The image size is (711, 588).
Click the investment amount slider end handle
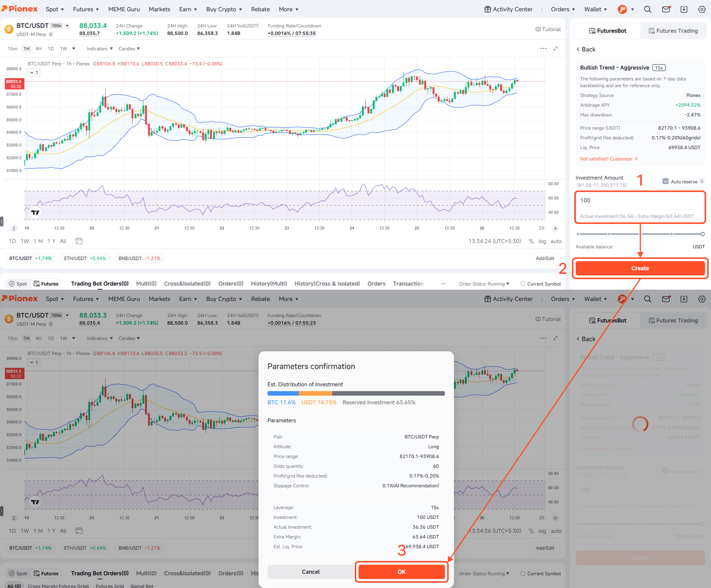[703, 234]
